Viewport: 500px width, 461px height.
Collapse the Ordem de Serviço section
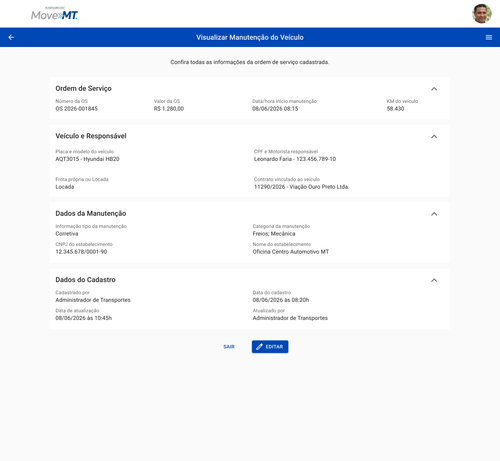(434, 89)
